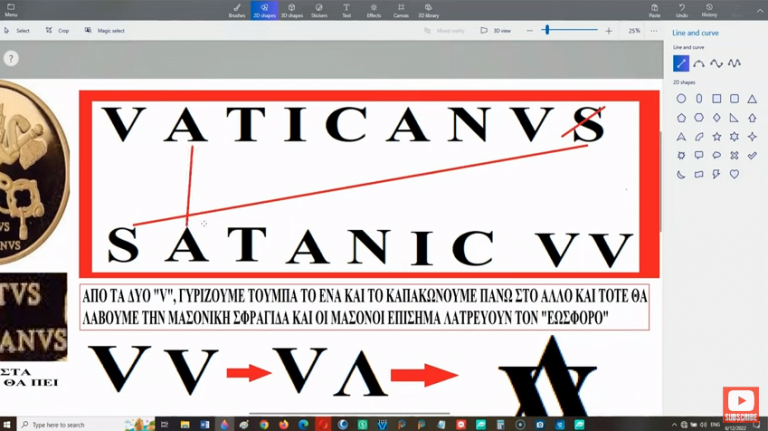
Task: Select the circle 2D shape
Action: (681, 99)
